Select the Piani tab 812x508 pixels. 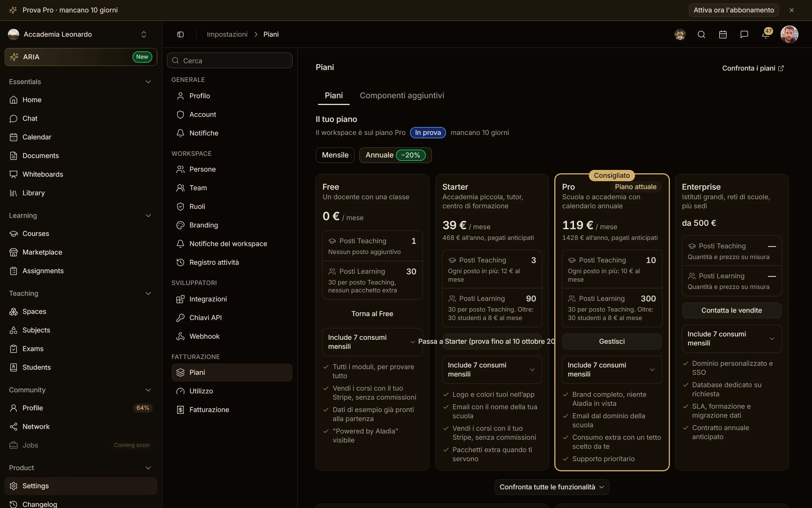click(x=334, y=95)
